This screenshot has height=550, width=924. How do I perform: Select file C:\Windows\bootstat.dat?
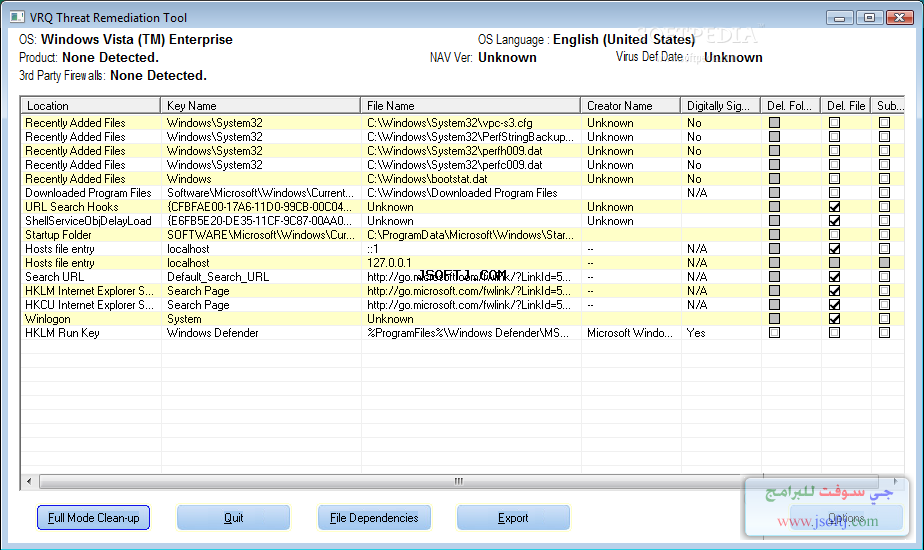(427, 179)
